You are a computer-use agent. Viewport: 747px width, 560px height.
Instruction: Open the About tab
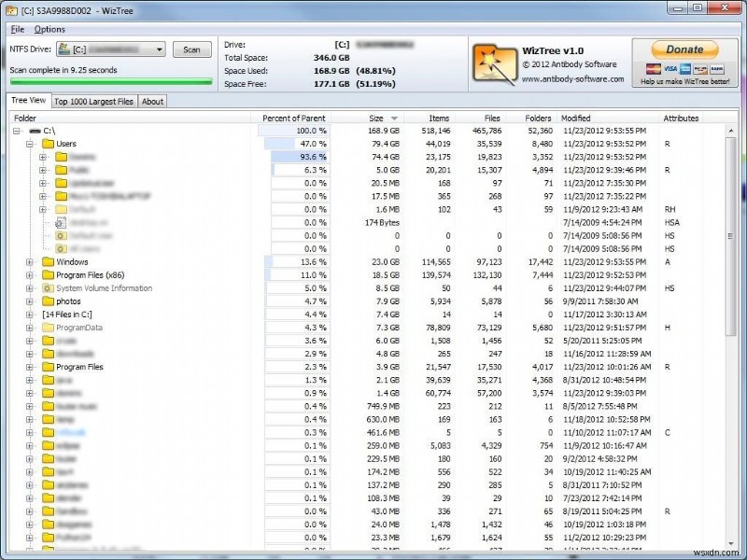click(152, 101)
